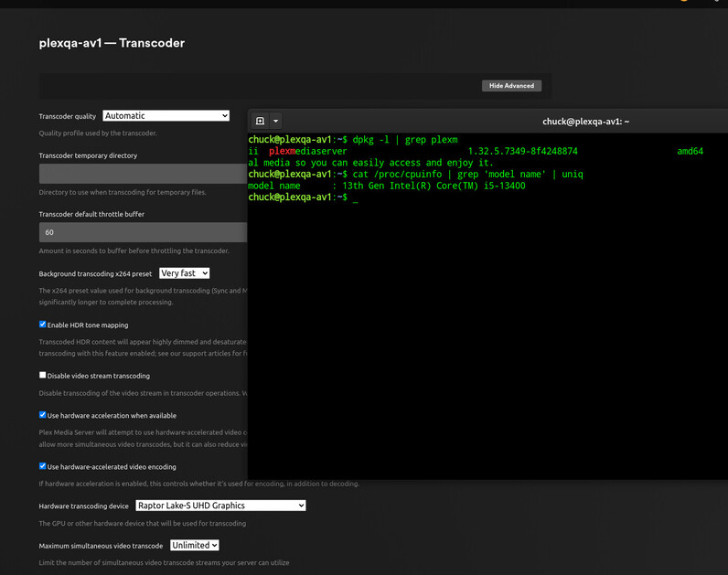Image resolution: width=728 pixels, height=575 pixels.
Task: Open Maximum simultaneous video transcode dropdown
Action: coord(195,546)
